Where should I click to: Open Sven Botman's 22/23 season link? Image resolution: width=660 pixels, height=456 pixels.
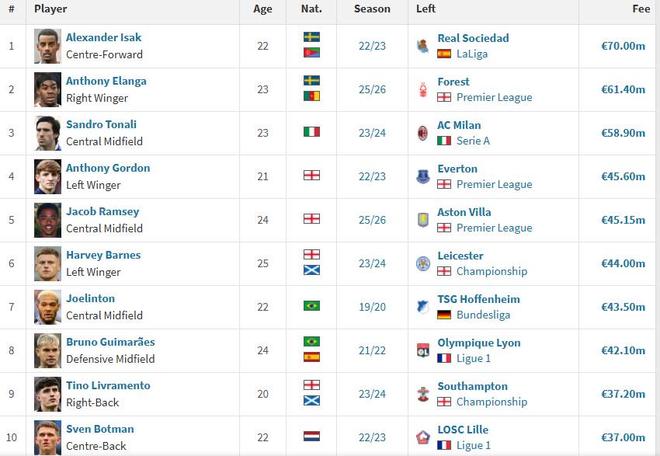click(372, 437)
